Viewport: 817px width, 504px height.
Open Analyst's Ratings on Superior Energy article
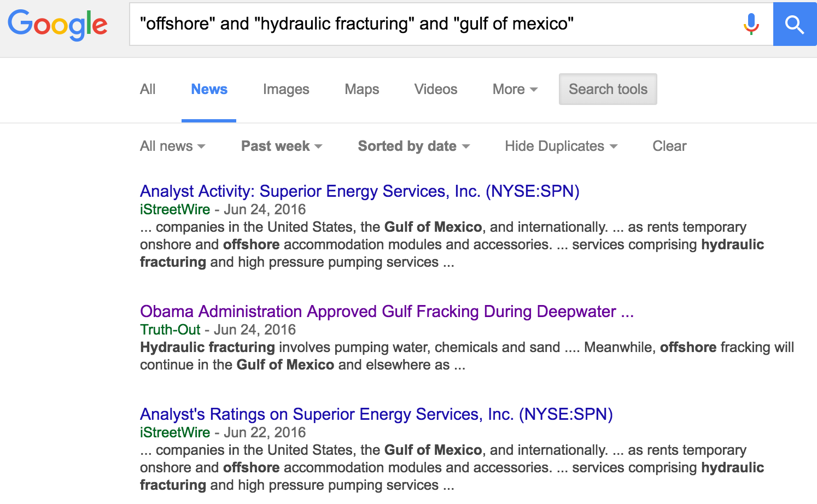(376, 414)
